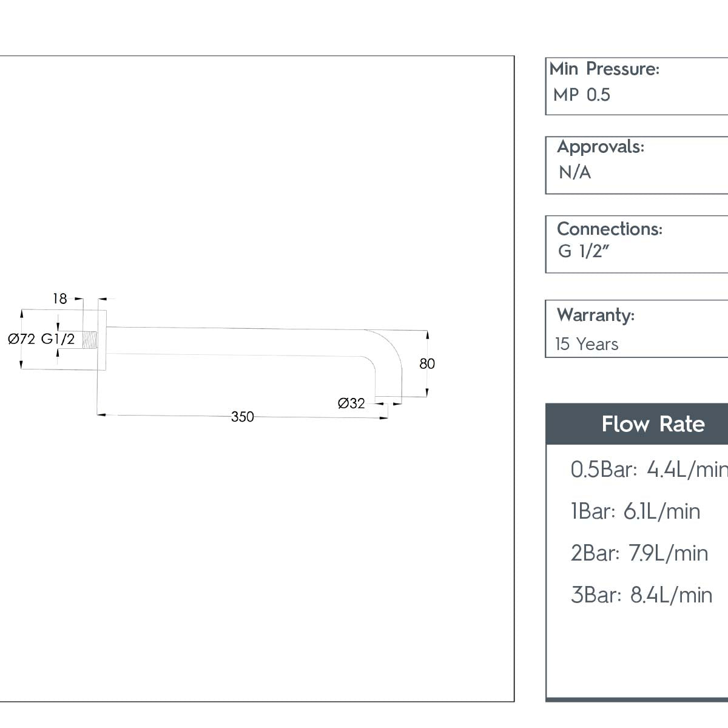Select the 15 Years warranty value
728x728 pixels.
click(x=587, y=344)
